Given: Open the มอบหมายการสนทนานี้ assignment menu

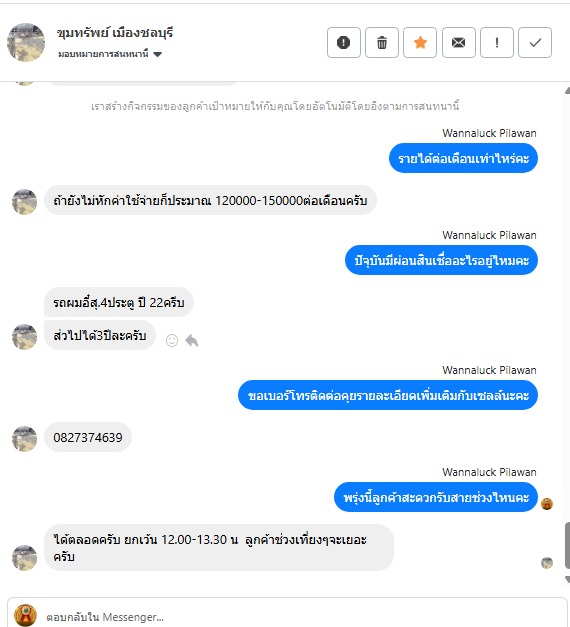Looking at the screenshot, I should coord(110,54).
